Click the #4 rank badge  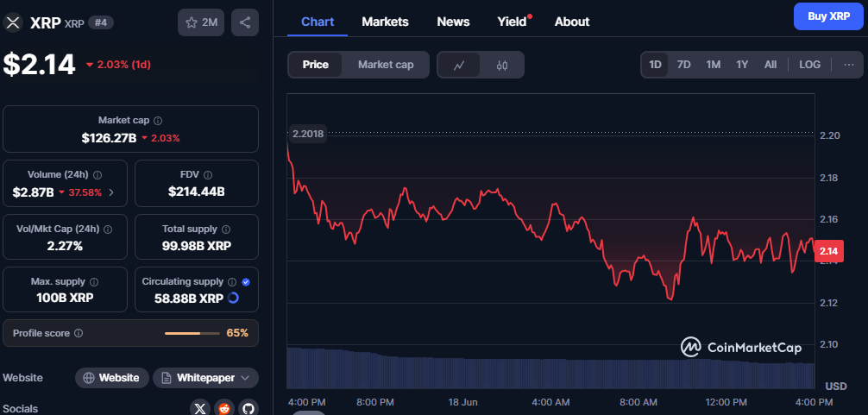pyautogui.click(x=101, y=22)
